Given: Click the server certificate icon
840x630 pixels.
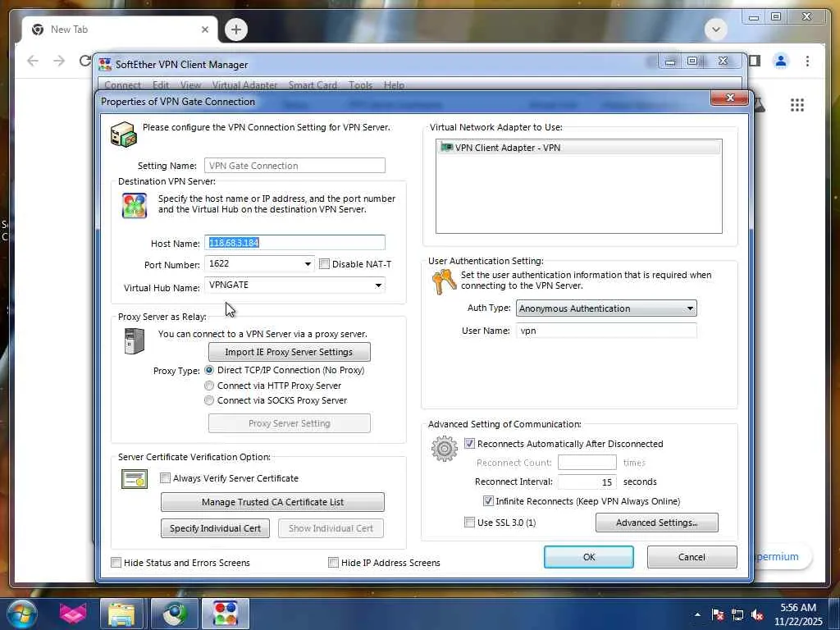Looking at the screenshot, I should pos(135,479).
